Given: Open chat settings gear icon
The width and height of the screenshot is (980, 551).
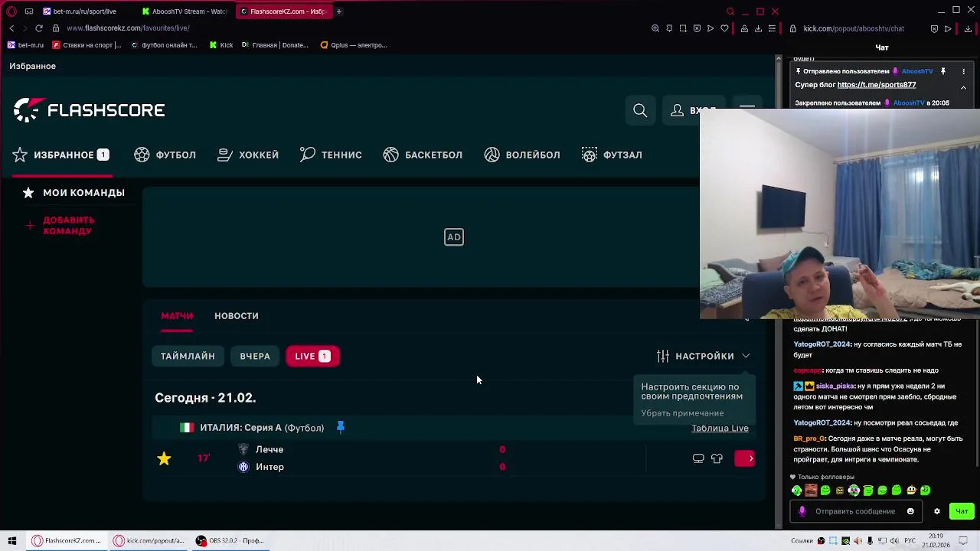Looking at the screenshot, I should (x=936, y=511).
